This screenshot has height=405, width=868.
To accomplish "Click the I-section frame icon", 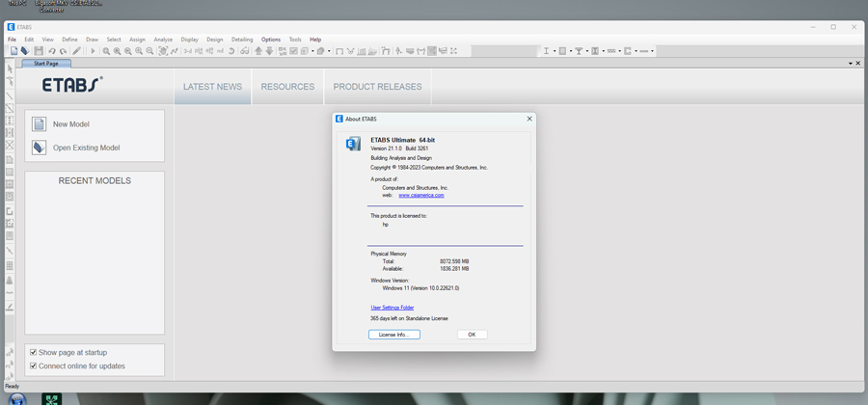I will pos(547,51).
